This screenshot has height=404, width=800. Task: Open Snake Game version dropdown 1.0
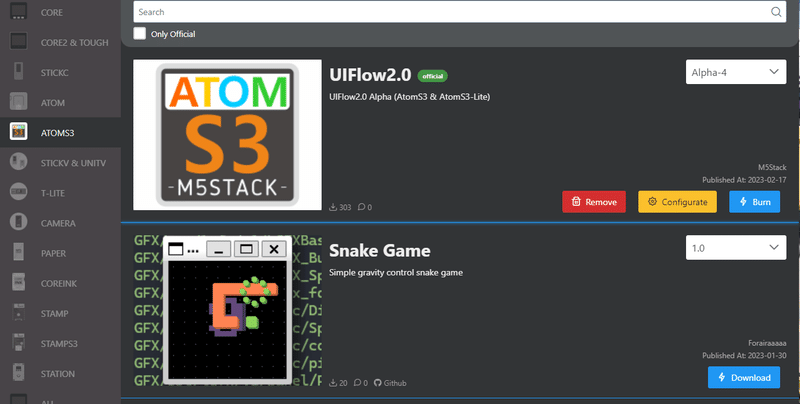tap(736, 247)
